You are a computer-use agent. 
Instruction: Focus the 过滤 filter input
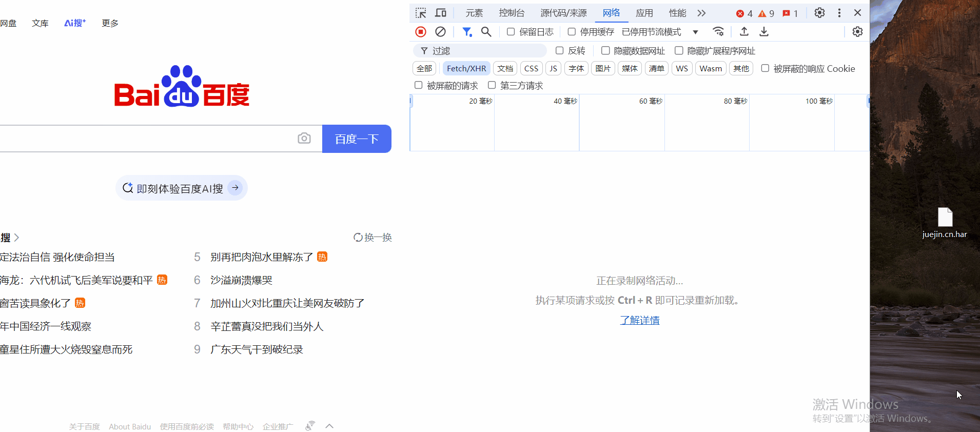tap(480, 50)
